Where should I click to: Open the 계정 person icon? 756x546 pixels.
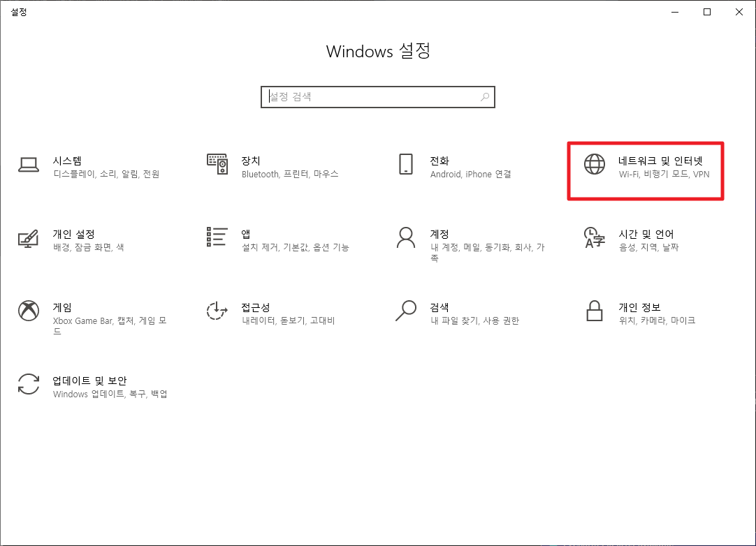406,237
